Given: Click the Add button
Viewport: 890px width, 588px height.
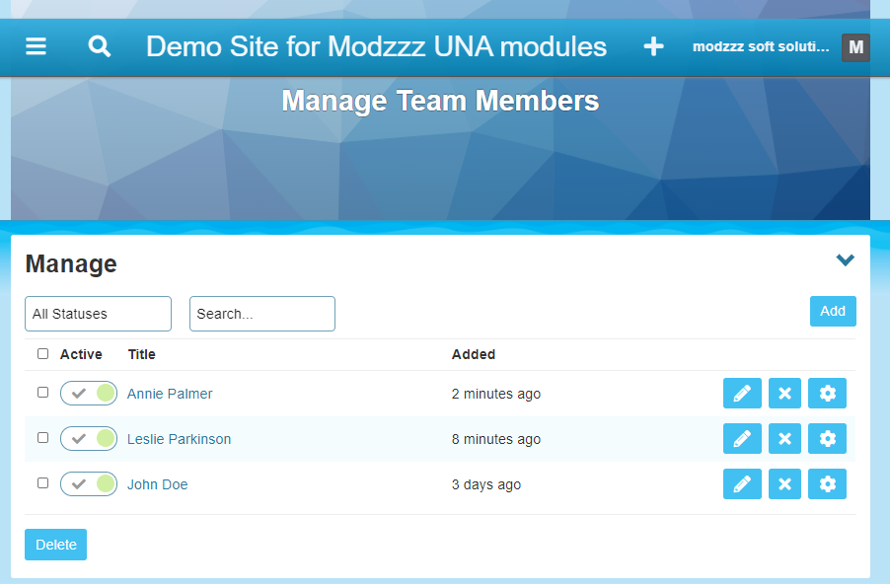Looking at the screenshot, I should (833, 311).
